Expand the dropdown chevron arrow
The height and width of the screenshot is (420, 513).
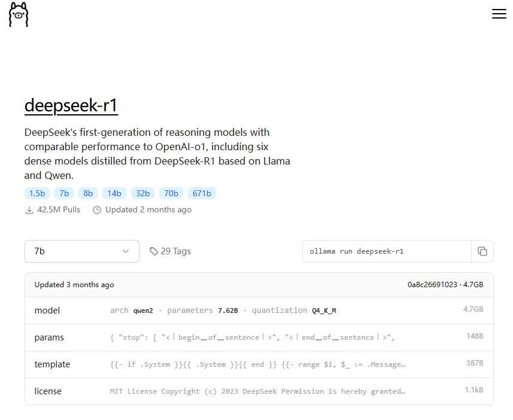(126, 251)
